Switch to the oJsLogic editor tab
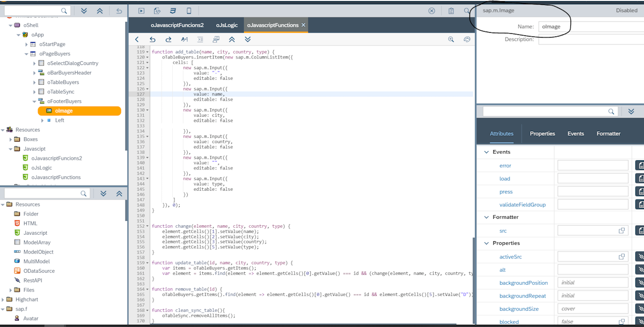 point(227,25)
